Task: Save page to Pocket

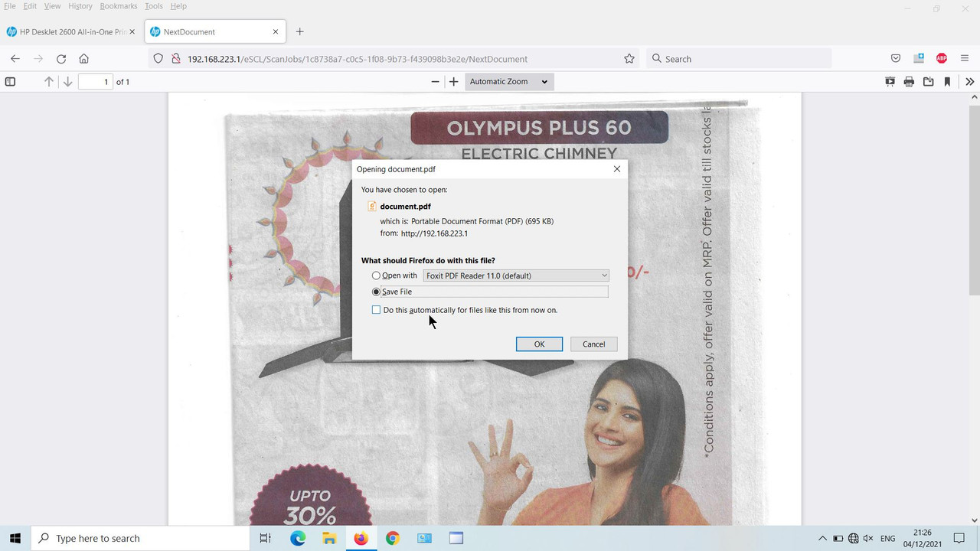Action: click(896, 59)
